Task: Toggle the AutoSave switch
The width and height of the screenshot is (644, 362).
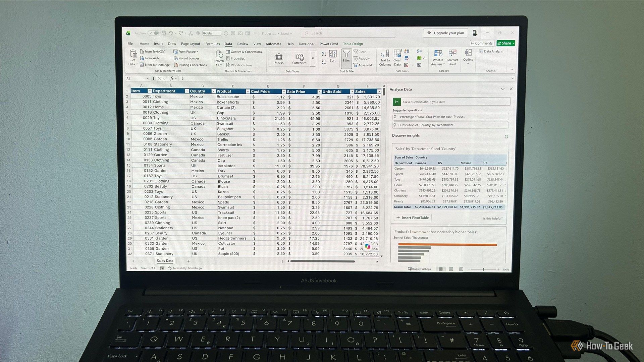Action: click(154, 33)
